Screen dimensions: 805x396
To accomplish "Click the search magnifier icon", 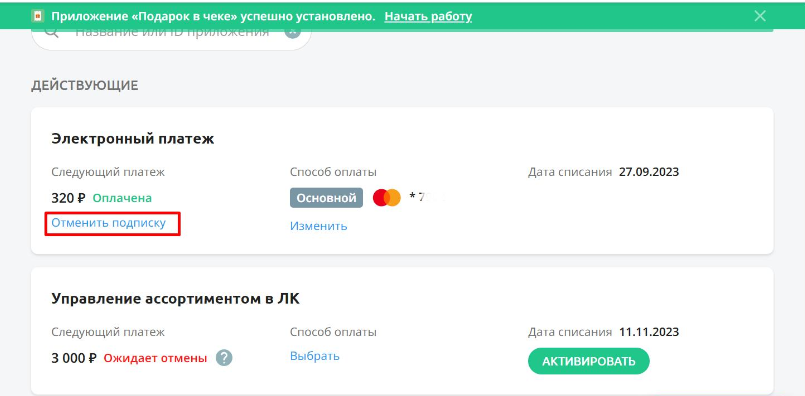I will [x=51, y=33].
